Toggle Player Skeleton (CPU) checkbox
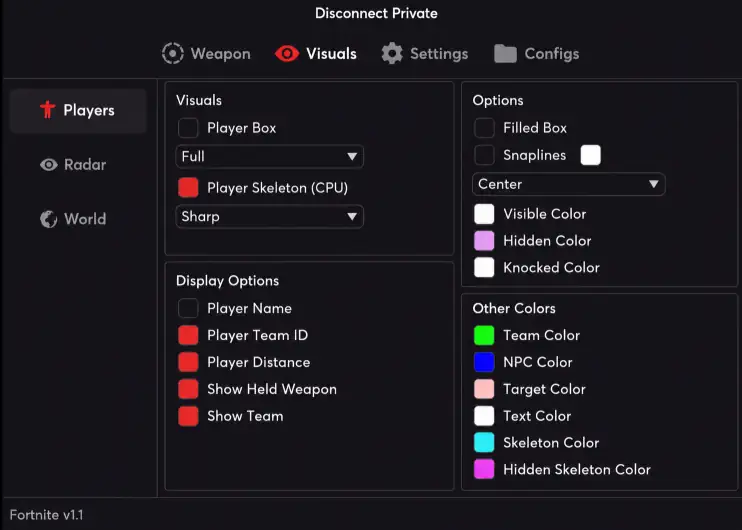This screenshot has width=742, height=530. (188, 188)
